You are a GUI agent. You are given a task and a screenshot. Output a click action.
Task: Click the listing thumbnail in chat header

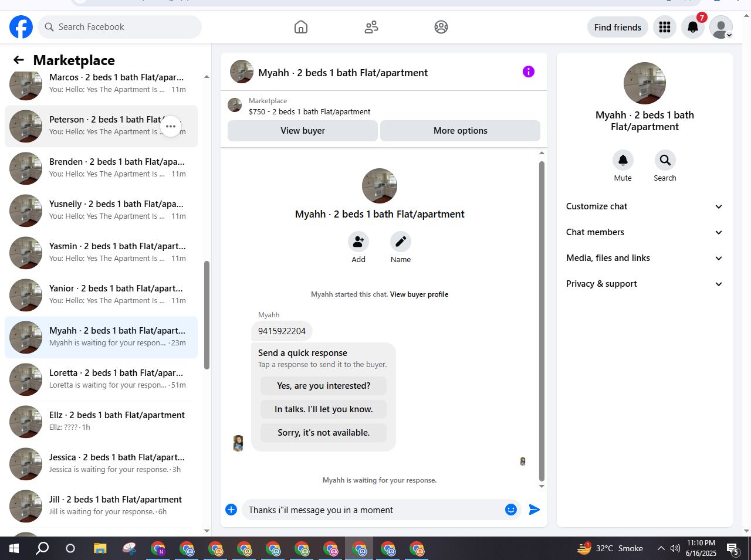coord(242,72)
